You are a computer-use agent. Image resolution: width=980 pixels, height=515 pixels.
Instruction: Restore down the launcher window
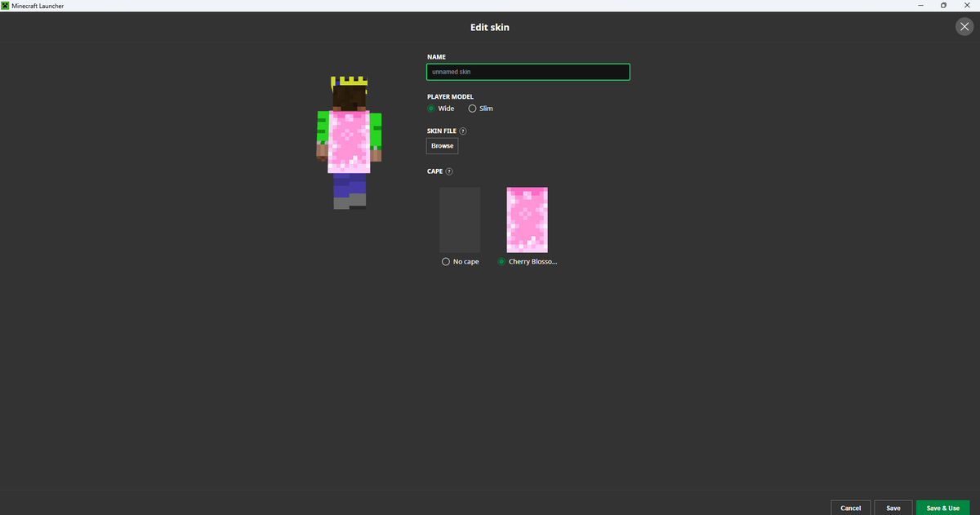click(943, 6)
